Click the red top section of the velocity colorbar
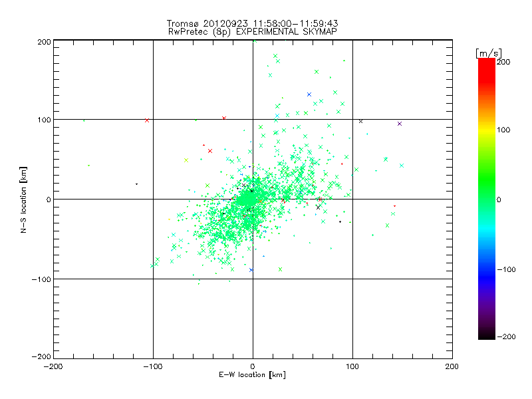This screenshot has height=399, width=532. 487,70
